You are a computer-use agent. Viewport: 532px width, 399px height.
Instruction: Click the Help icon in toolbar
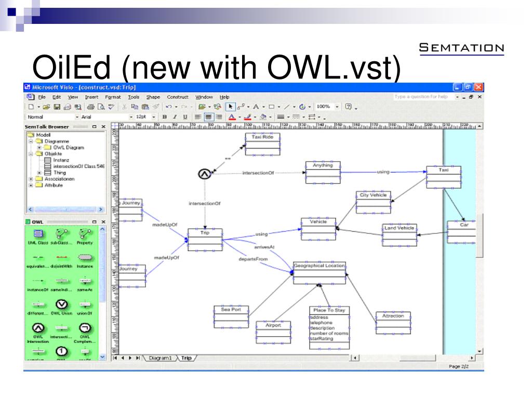point(348,107)
